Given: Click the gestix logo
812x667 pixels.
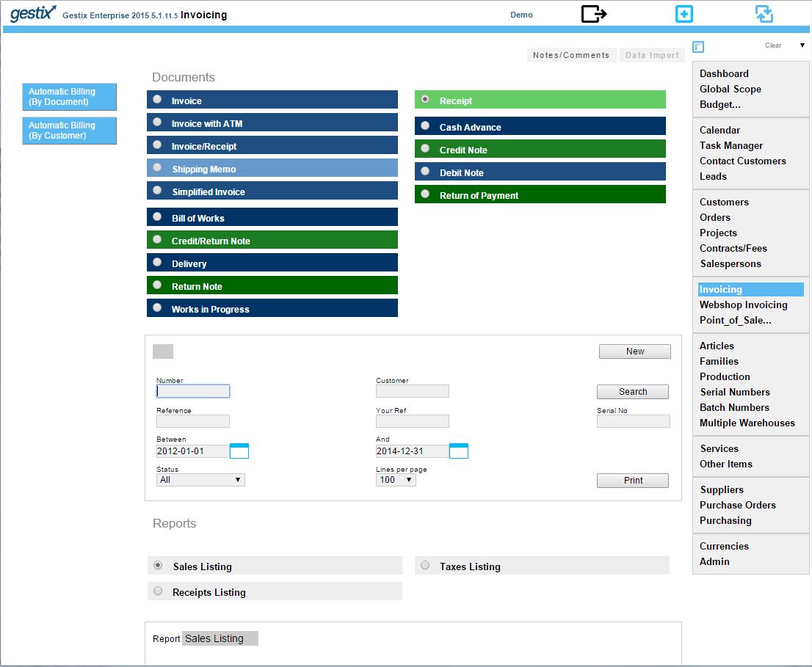Looking at the screenshot, I should click(32, 13).
